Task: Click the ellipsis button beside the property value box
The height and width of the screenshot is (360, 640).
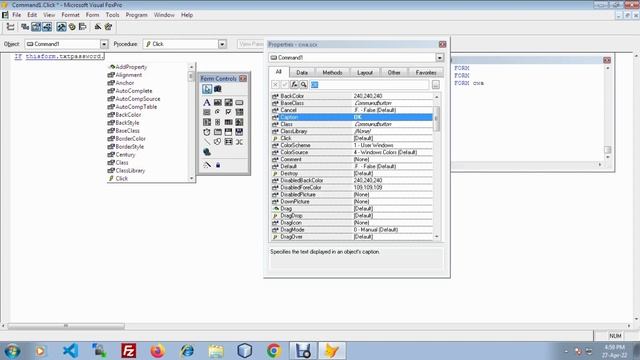Action: (436, 84)
